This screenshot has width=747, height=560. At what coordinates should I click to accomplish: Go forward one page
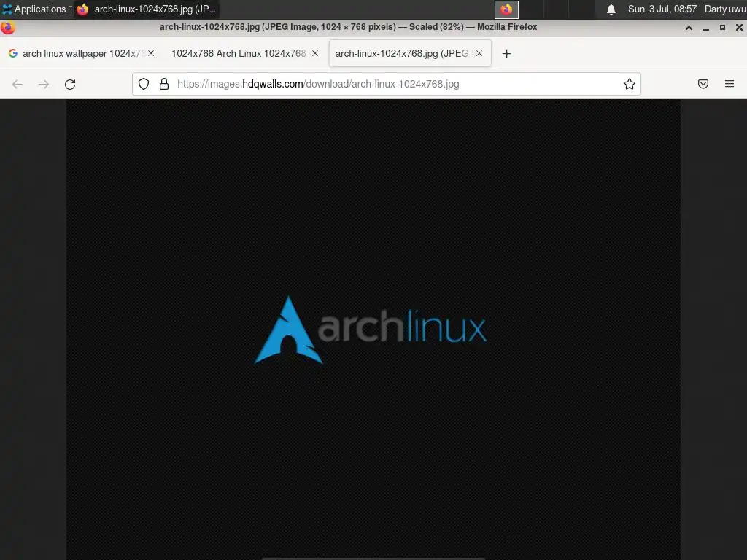(44, 85)
